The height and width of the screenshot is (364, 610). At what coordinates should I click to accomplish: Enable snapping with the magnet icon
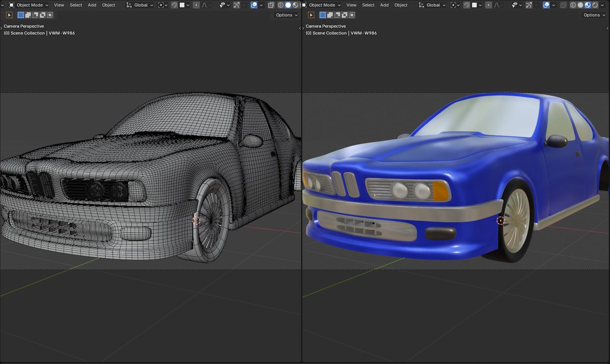click(x=174, y=5)
